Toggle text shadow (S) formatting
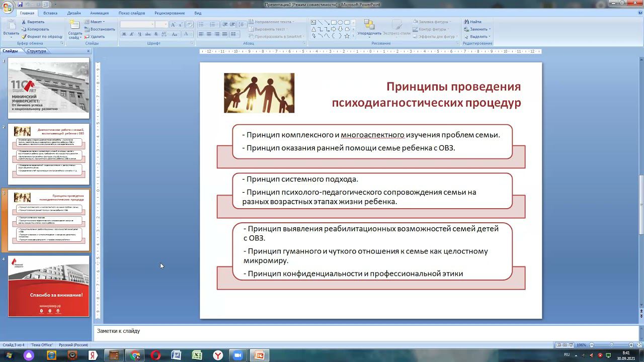Viewport: 644px width, 362px height. 156,34
